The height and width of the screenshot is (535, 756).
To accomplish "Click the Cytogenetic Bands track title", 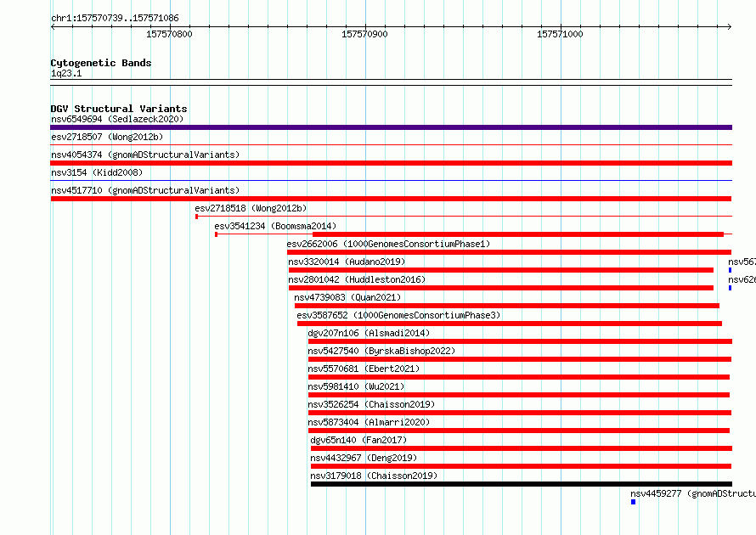I will pos(101,63).
